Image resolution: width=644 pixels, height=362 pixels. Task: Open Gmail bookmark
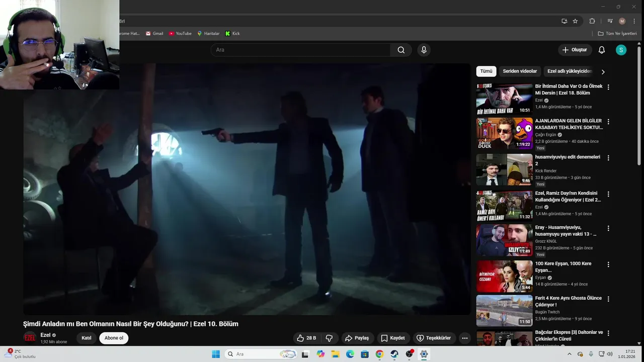pos(154,34)
